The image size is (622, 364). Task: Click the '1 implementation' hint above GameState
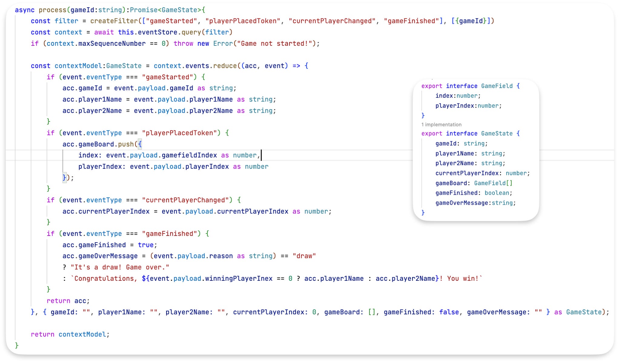[441, 124]
